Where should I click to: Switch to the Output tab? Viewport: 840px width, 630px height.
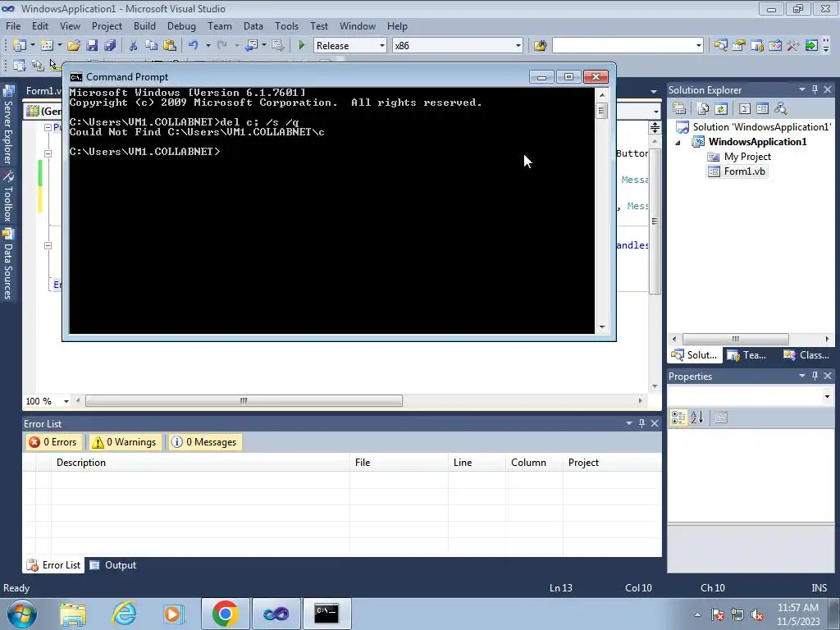(x=113, y=565)
